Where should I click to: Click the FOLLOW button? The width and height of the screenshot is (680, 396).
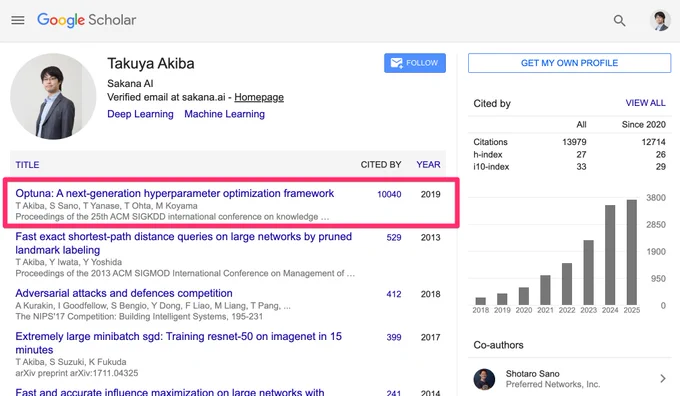point(415,63)
